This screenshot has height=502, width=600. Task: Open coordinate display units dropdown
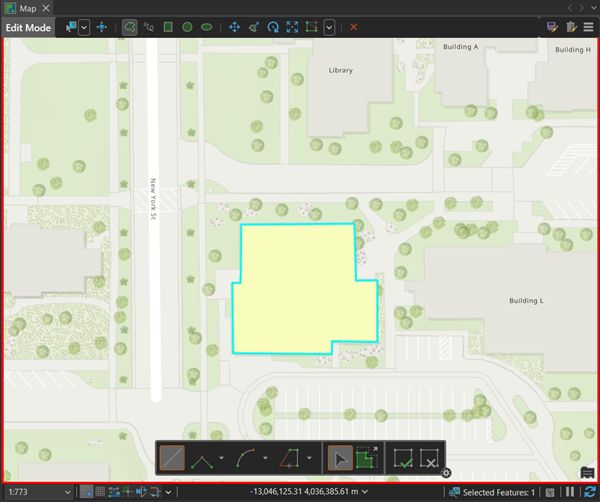point(365,492)
